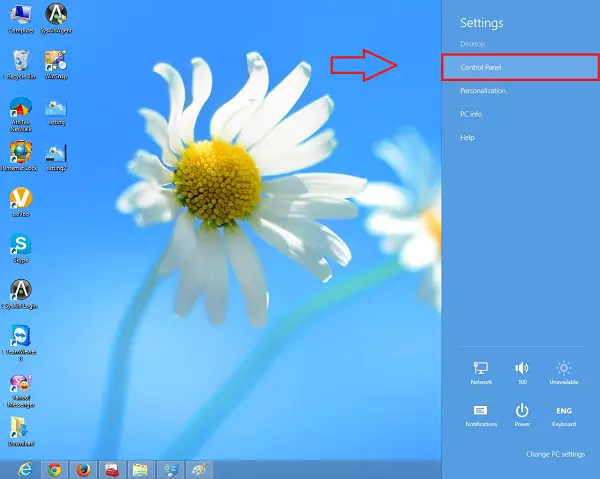The height and width of the screenshot is (479, 600).
Task: Select the Yahoo Messenger desktop shortcut
Action: coord(21,391)
